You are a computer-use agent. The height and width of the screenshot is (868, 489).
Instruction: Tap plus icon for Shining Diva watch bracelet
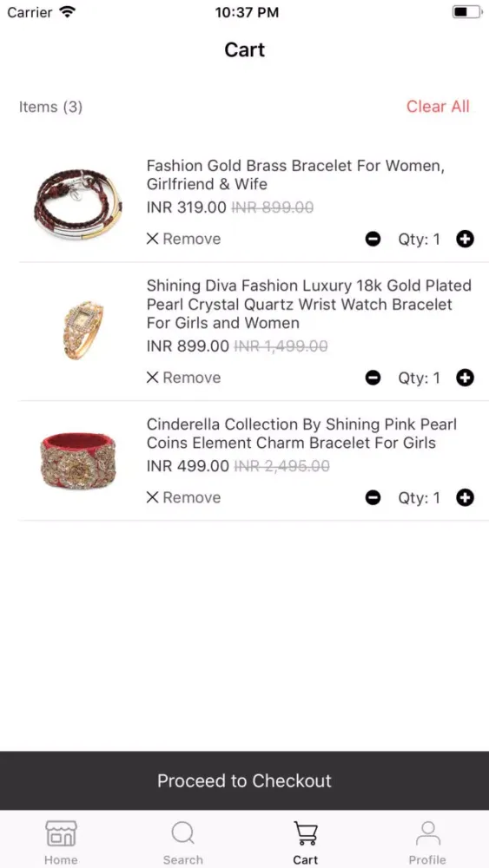pyautogui.click(x=465, y=378)
